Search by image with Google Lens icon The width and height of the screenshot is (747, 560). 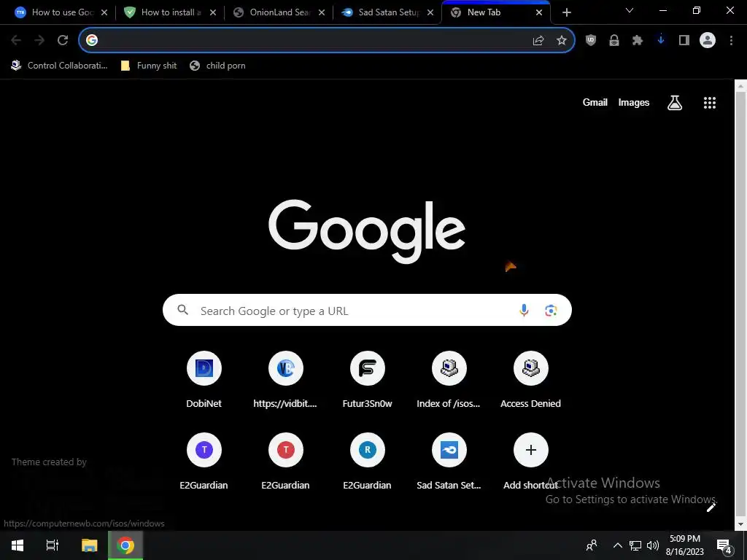[x=551, y=311]
